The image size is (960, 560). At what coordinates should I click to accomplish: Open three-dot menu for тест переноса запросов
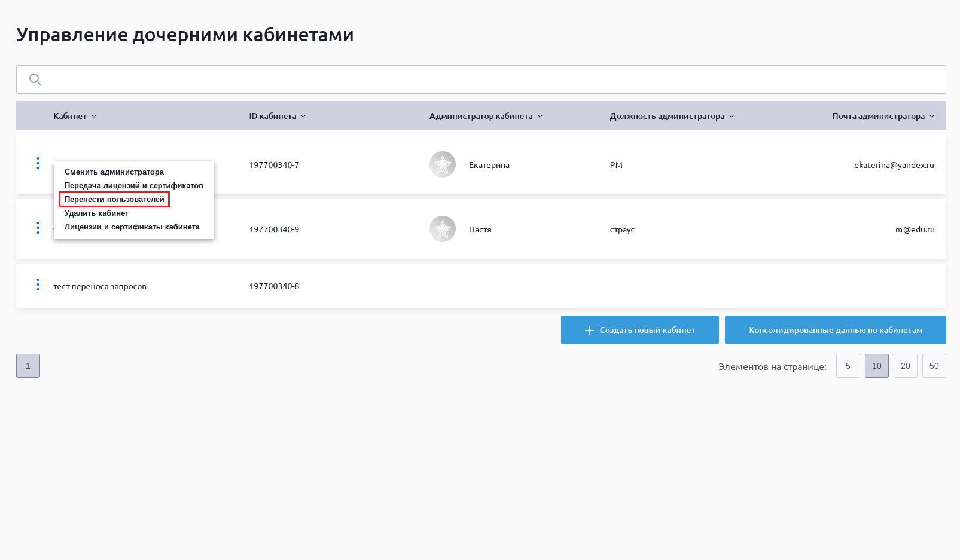pyautogui.click(x=38, y=285)
